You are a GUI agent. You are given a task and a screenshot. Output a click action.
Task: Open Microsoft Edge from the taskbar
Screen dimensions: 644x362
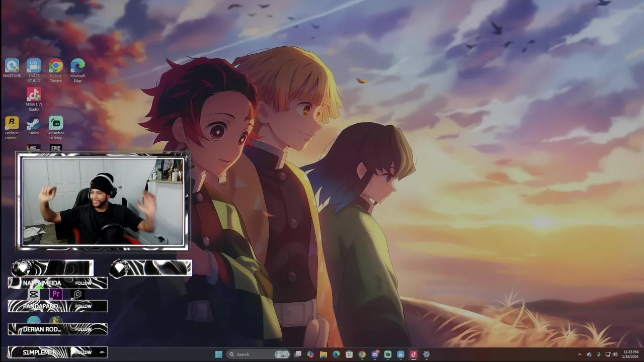pos(336,354)
